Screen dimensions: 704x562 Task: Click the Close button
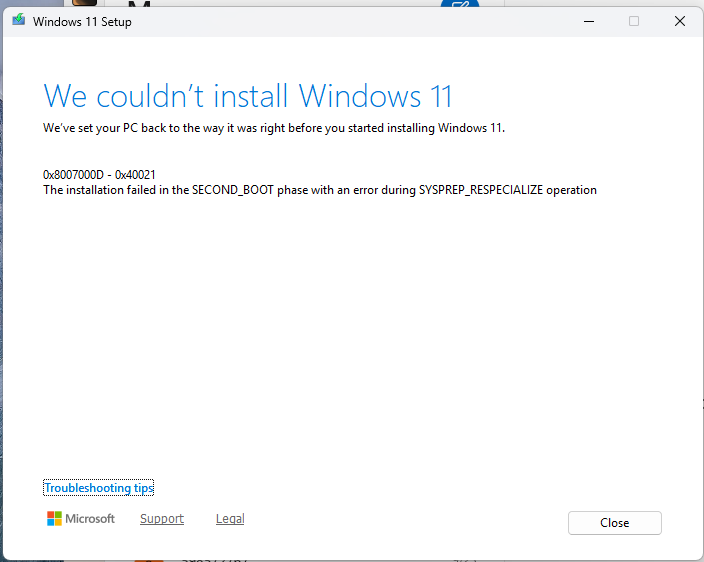[x=614, y=523]
